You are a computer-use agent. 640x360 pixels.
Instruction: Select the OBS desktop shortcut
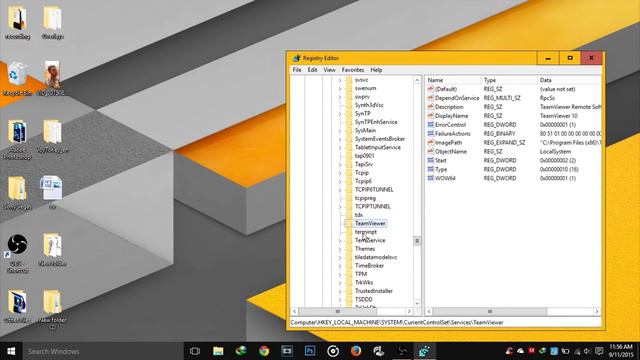click(x=17, y=254)
